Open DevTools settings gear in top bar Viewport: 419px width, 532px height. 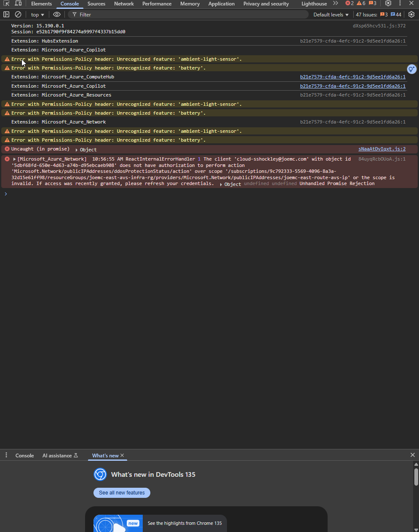[388, 3]
